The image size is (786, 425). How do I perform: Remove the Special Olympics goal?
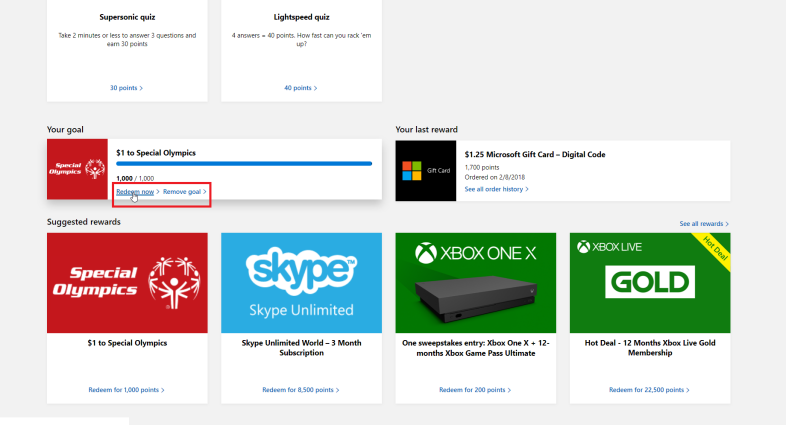184,191
